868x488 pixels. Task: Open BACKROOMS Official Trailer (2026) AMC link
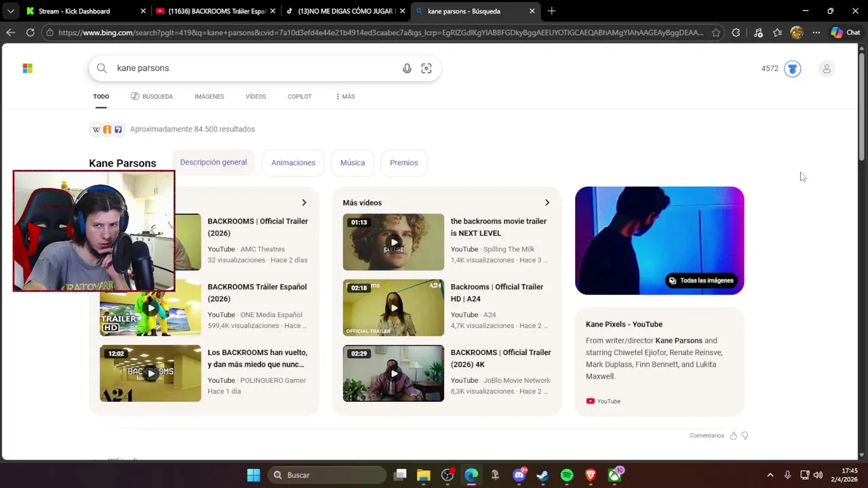258,227
